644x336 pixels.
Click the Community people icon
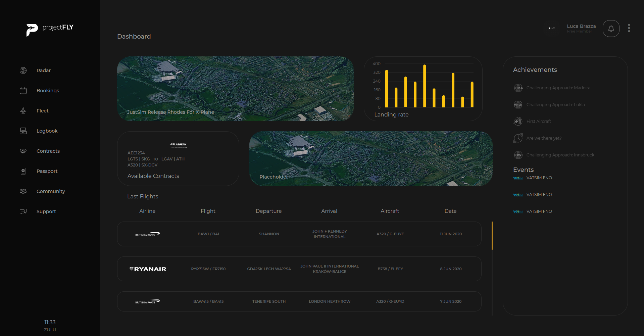[23, 191]
